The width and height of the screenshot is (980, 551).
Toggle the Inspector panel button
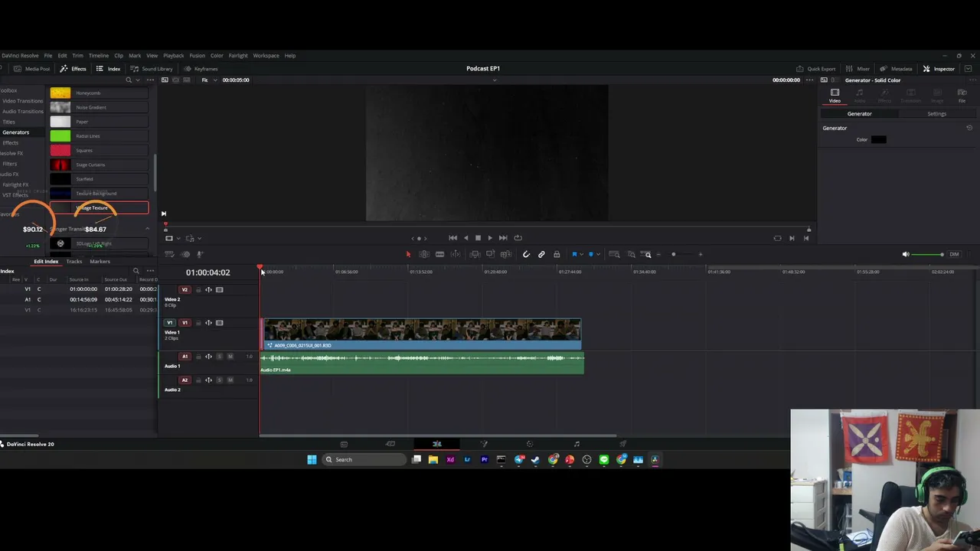point(939,69)
